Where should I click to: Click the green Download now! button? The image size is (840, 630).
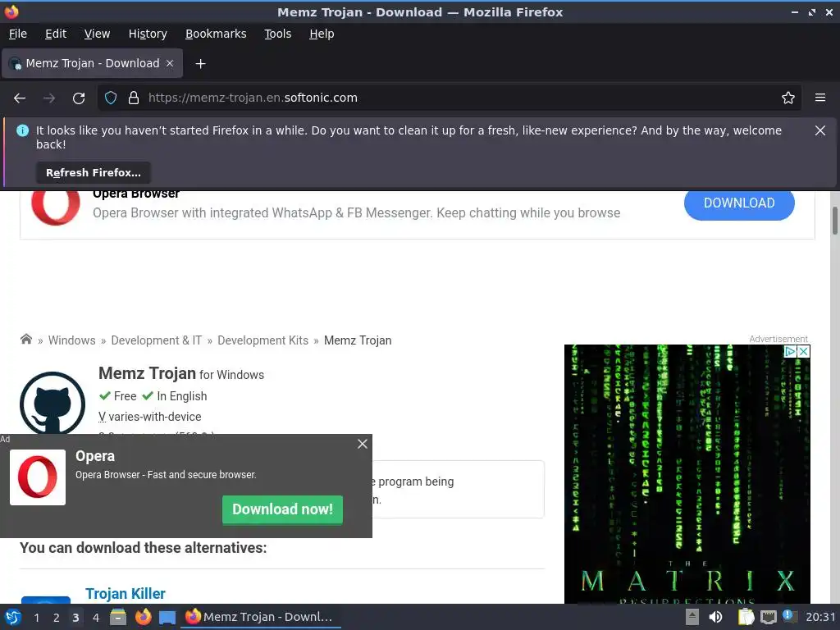point(282,509)
